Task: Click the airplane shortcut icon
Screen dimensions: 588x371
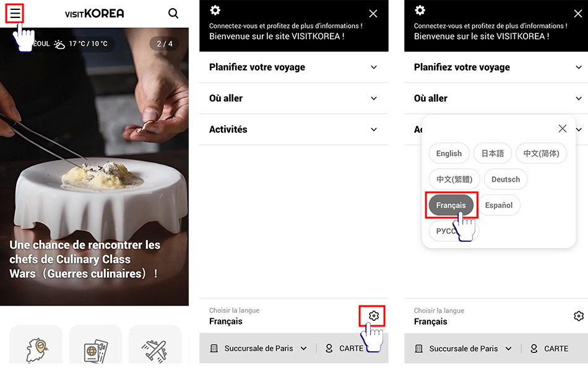Action: [155, 350]
